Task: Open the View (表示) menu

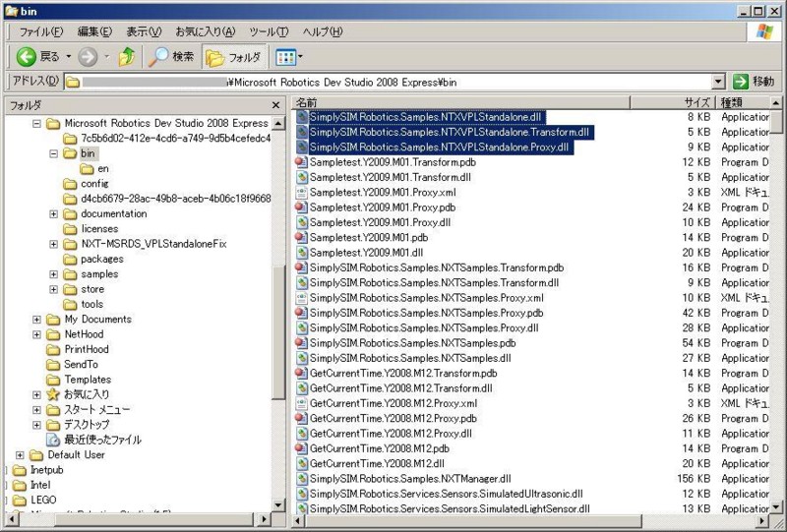Action: 144,31
